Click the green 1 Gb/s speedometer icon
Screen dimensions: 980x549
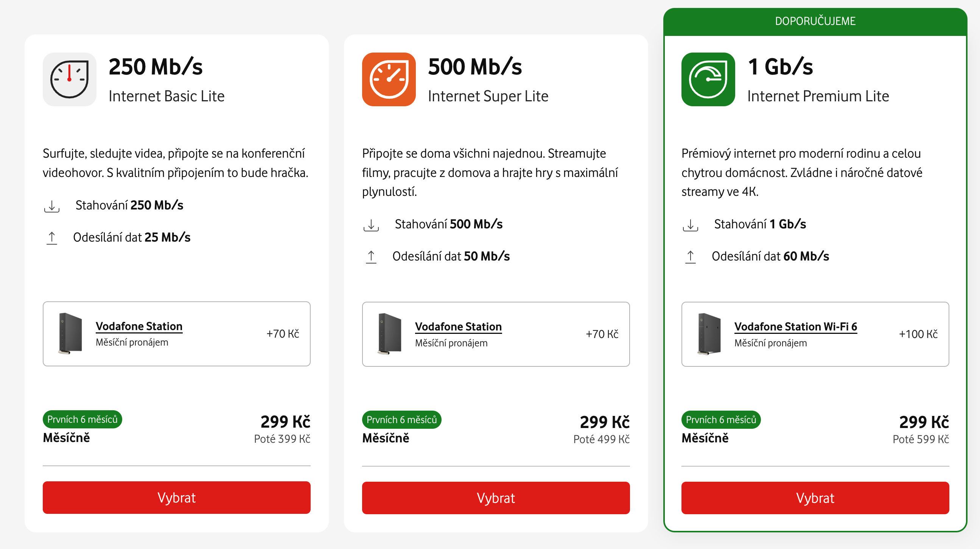point(708,79)
